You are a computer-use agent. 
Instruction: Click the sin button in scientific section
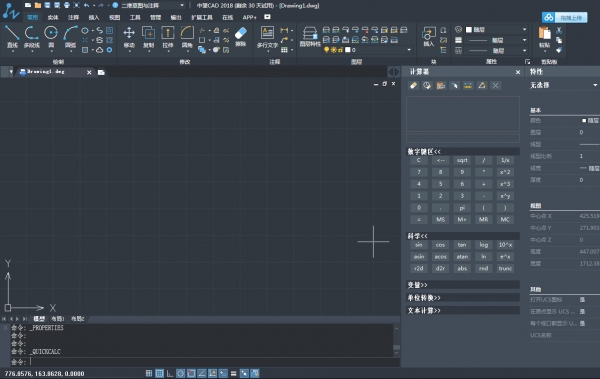pyautogui.click(x=419, y=245)
